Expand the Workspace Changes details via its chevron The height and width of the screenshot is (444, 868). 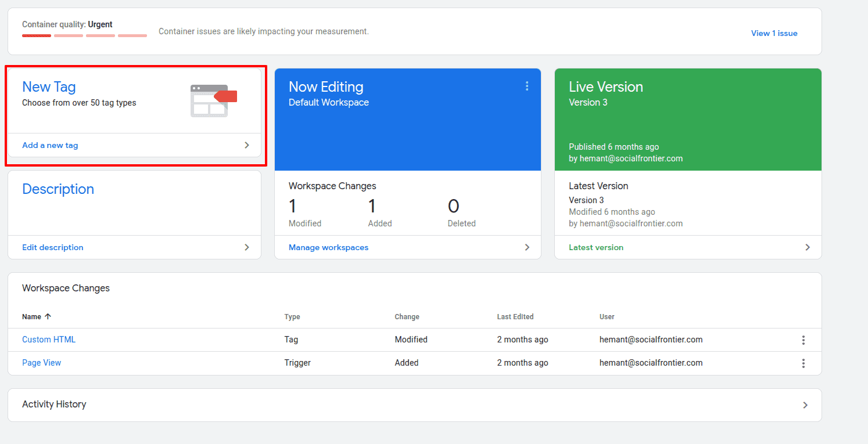click(x=527, y=247)
